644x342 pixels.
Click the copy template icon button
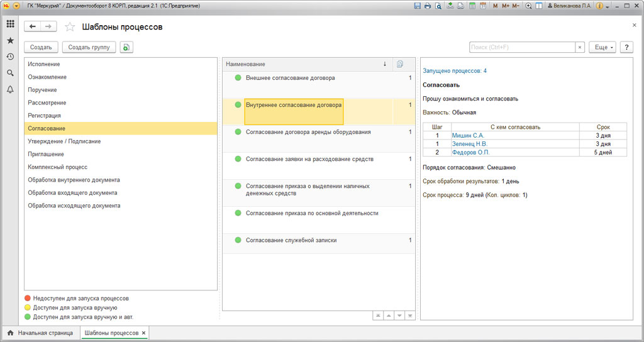(126, 47)
